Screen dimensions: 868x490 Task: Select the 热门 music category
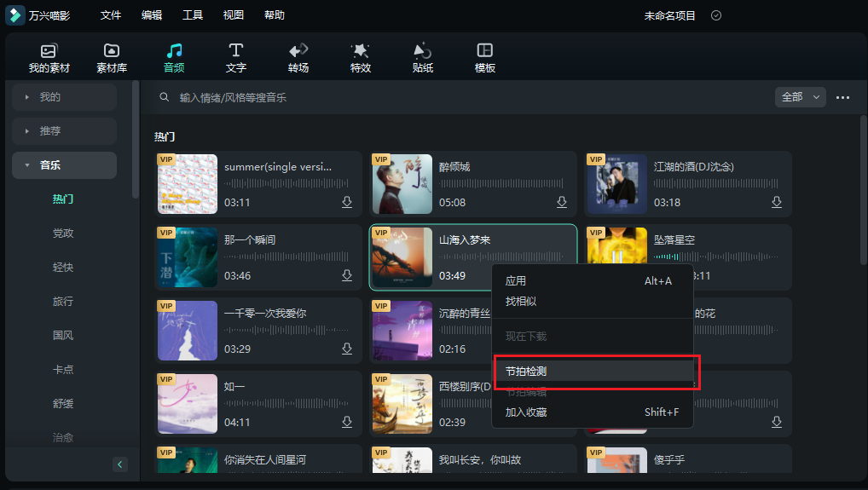[x=63, y=199]
